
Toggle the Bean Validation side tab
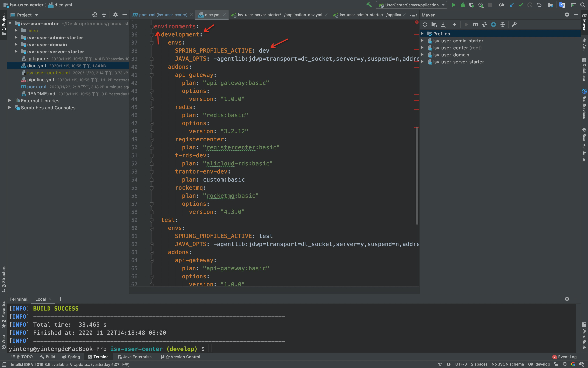click(584, 145)
